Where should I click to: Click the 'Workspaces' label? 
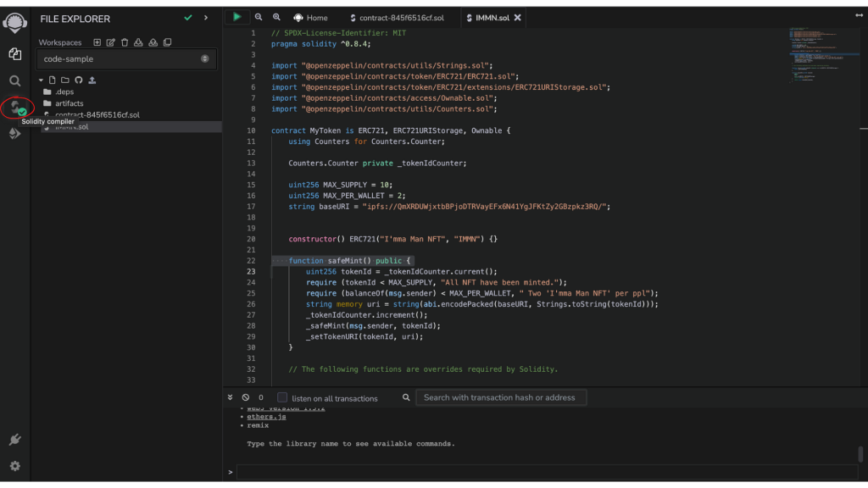click(60, 42)
